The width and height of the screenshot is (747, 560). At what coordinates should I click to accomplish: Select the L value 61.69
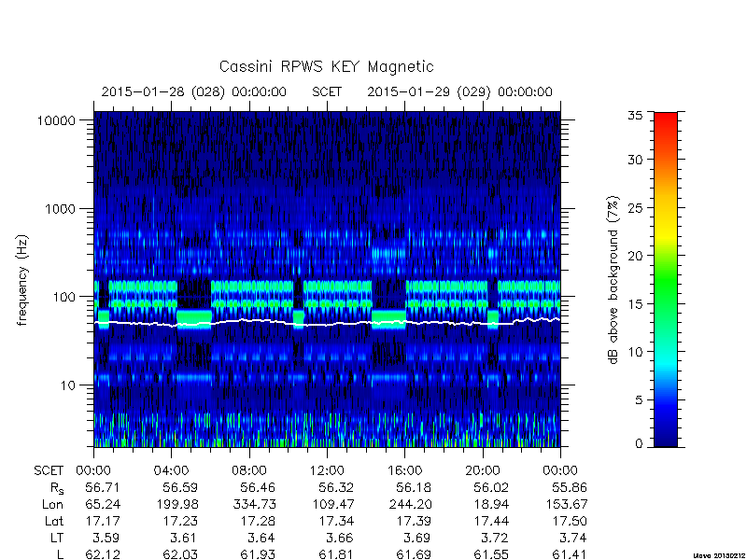[414, 554]
